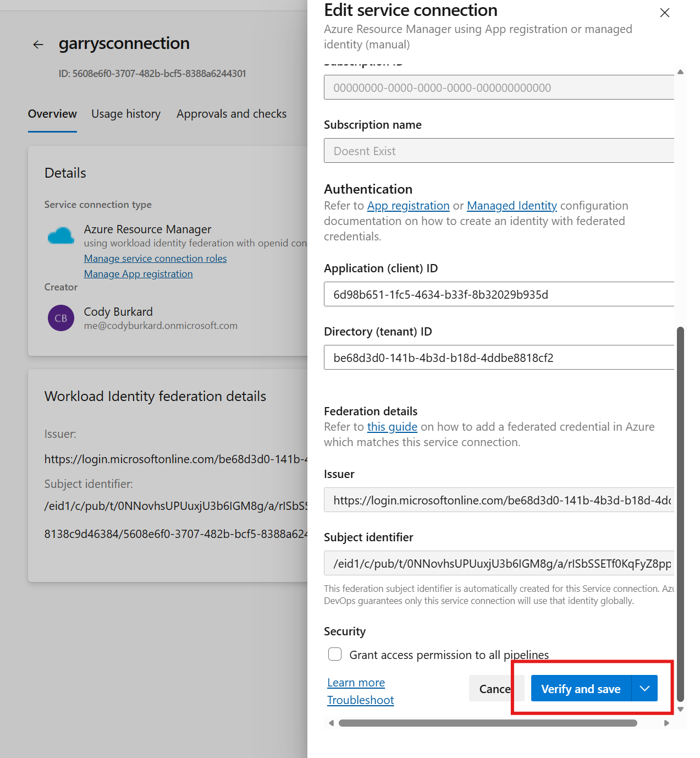Enable Grant access permission to all pipelines
The height and width of the screenshot is (758, 700).
335,654
